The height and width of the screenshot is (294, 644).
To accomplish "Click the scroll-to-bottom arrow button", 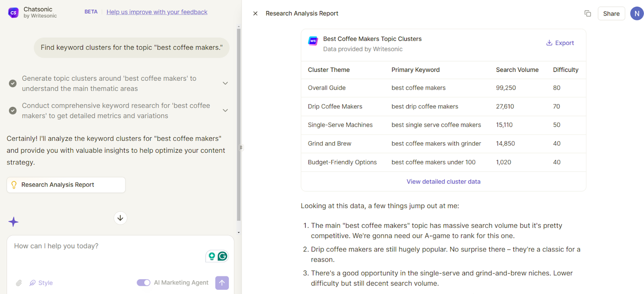I will (120, 218).
